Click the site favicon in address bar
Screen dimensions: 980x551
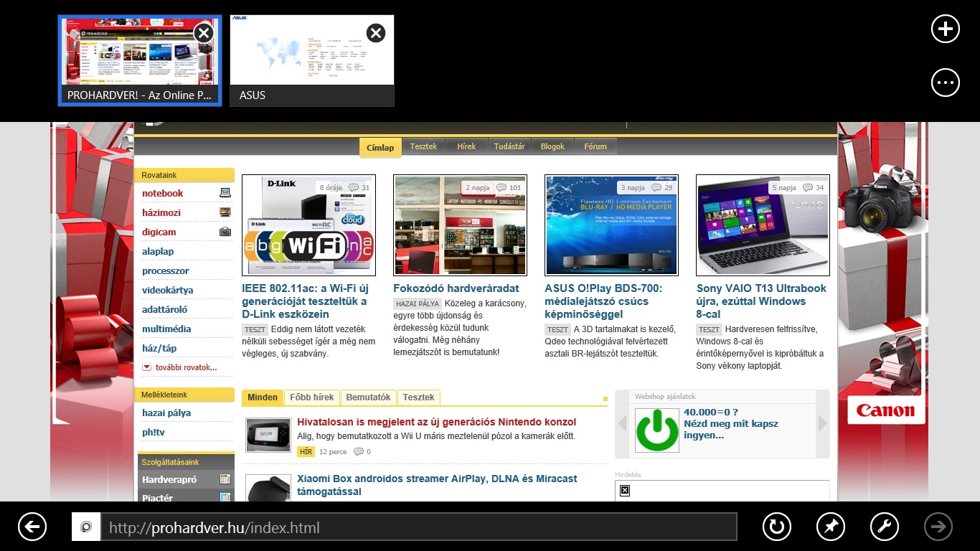pyautogui.click(x=86, y=527)
